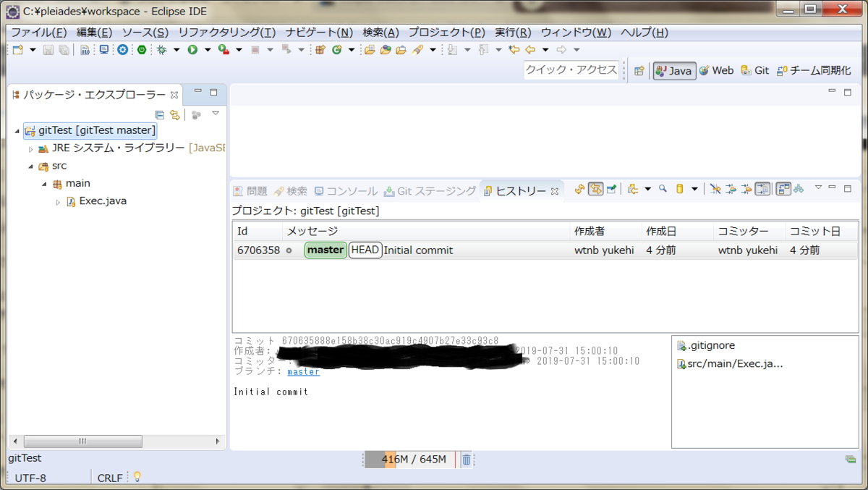
Task: Click the Collapse All icon in Package Explorer
Action: coord(160,114)
